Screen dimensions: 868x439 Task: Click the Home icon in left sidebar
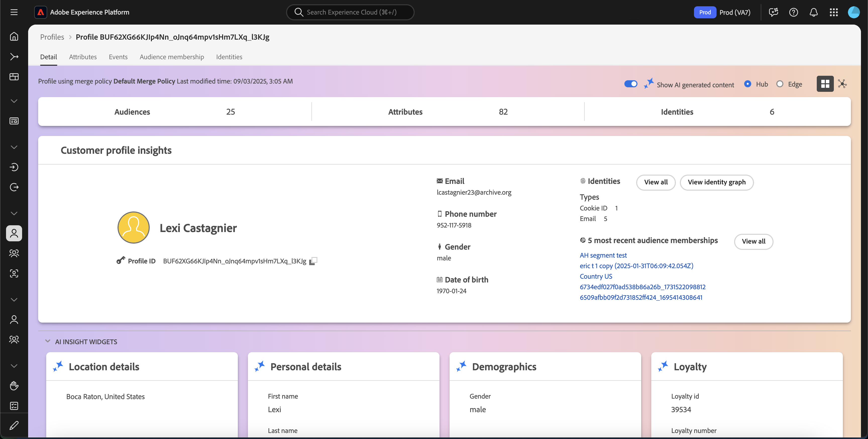[14, 36]
